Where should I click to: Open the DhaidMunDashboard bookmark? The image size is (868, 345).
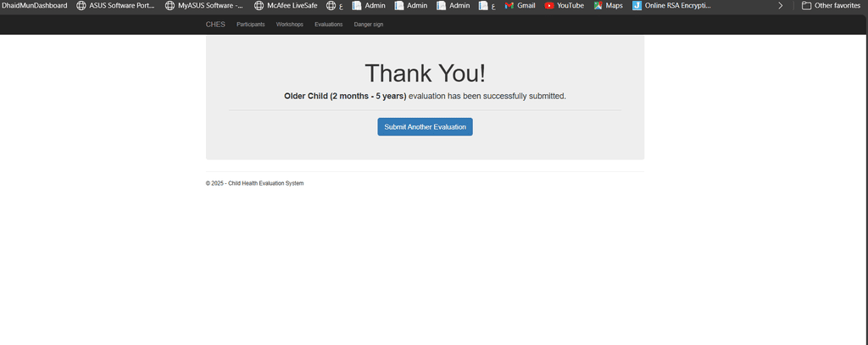35,6
